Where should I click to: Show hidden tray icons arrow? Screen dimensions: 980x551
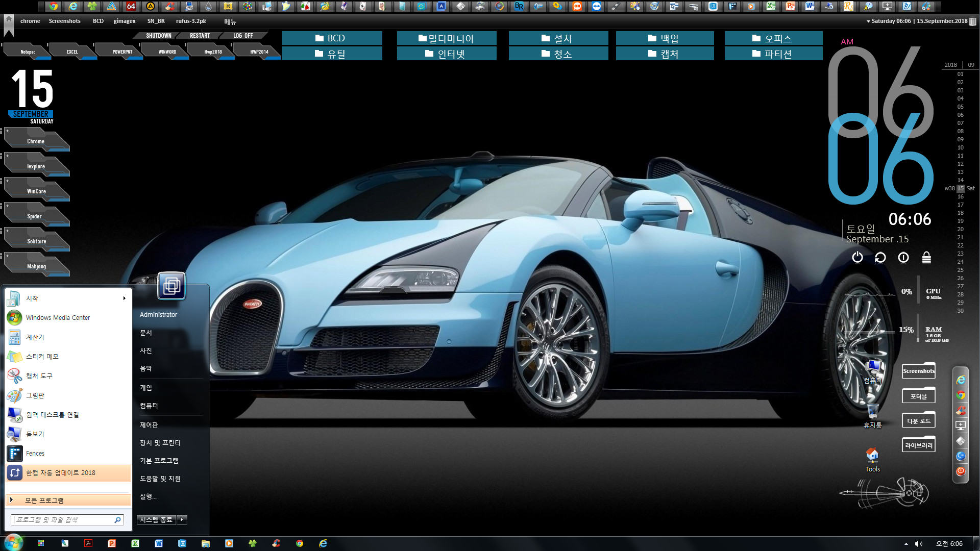[906, 544]
